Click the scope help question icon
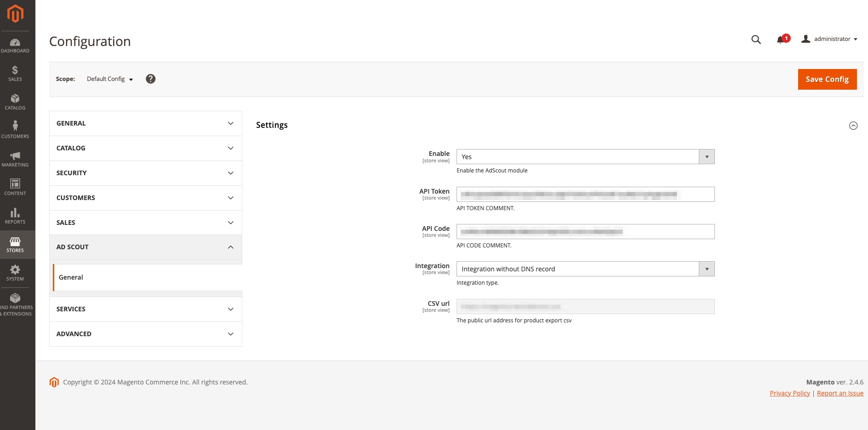The image size is (868, 430). [x=150, y=79]
